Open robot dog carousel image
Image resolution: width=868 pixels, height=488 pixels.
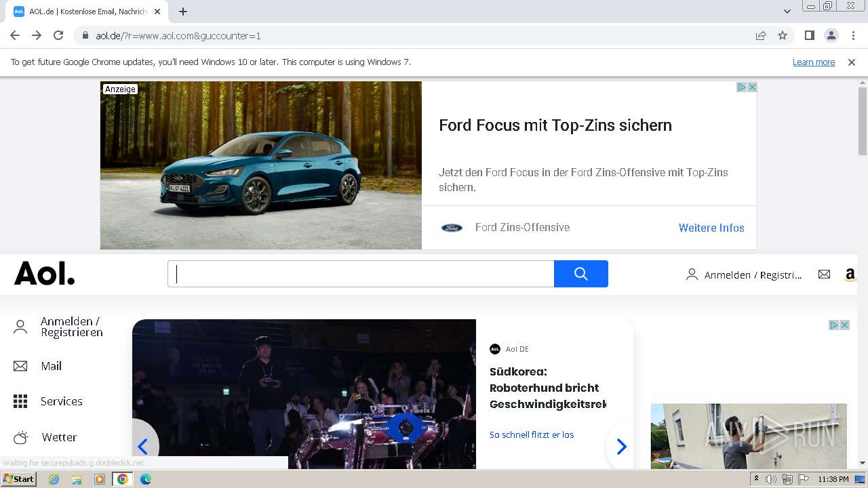(304, 394)
